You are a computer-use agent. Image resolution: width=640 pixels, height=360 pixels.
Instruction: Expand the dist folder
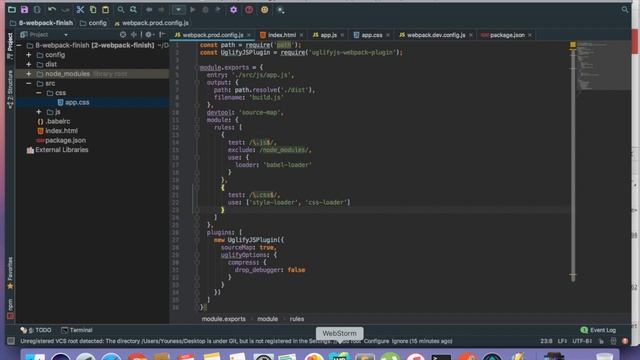29,64
